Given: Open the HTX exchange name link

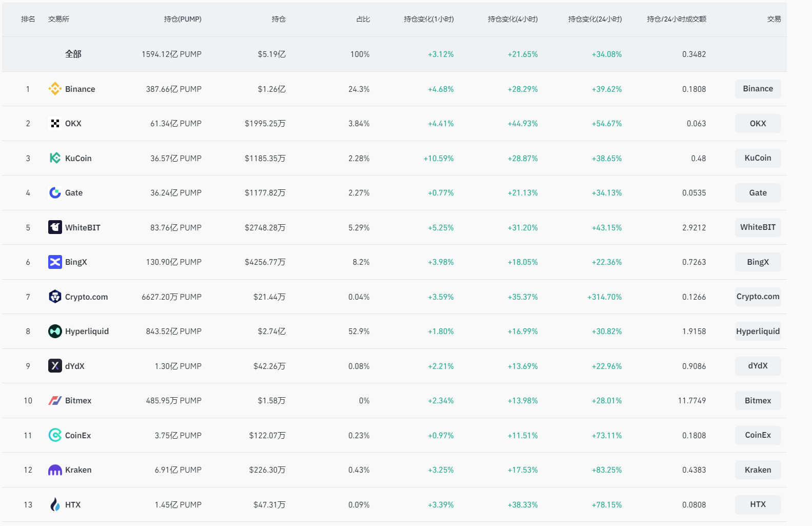Looking at the screenshot, I should (x=73, y=505).
